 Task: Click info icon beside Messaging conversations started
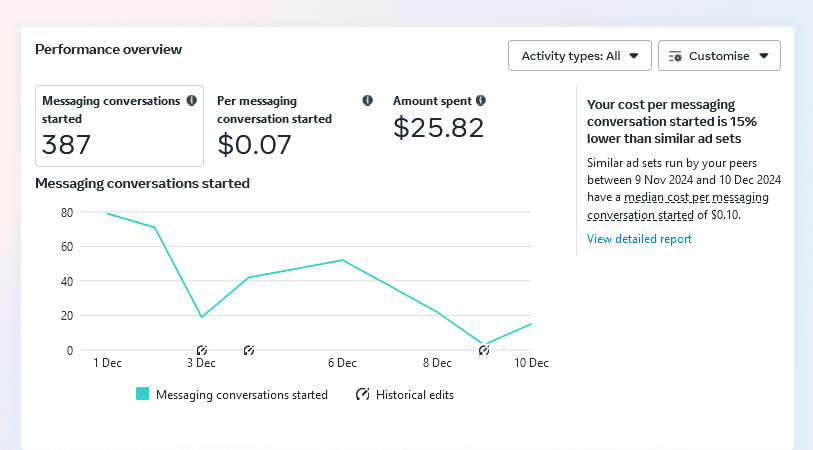click(192, 101)
